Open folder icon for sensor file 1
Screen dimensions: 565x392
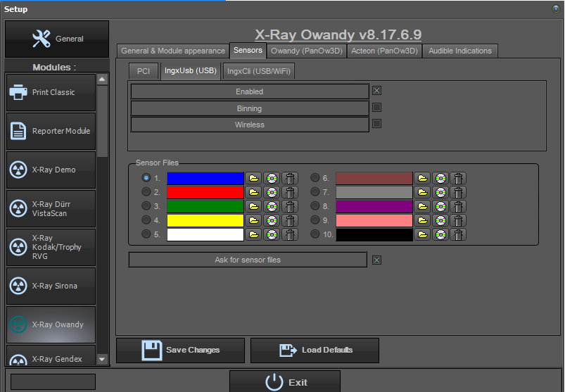[x=254, y=178]
